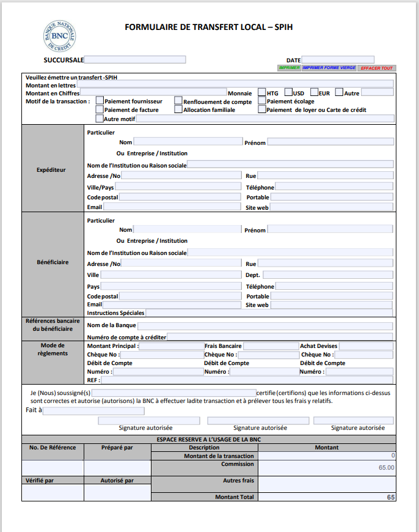
Task: Click the BNC logo
Action: point(60,36)
